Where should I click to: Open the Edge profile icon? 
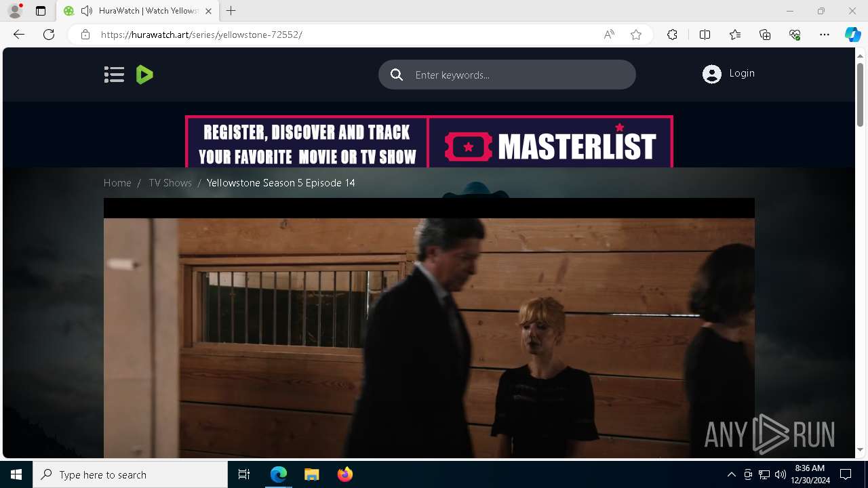pyautogui.click(x=15, y=11)
